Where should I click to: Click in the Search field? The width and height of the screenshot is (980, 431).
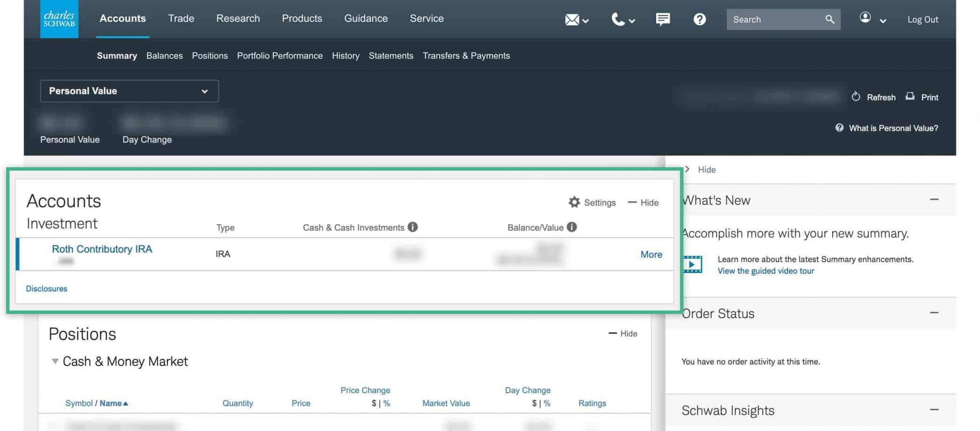pos(774,20)
